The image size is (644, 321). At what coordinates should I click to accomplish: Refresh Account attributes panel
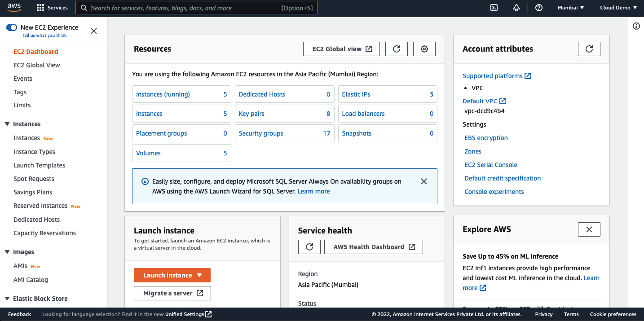[x=589, y=49]
